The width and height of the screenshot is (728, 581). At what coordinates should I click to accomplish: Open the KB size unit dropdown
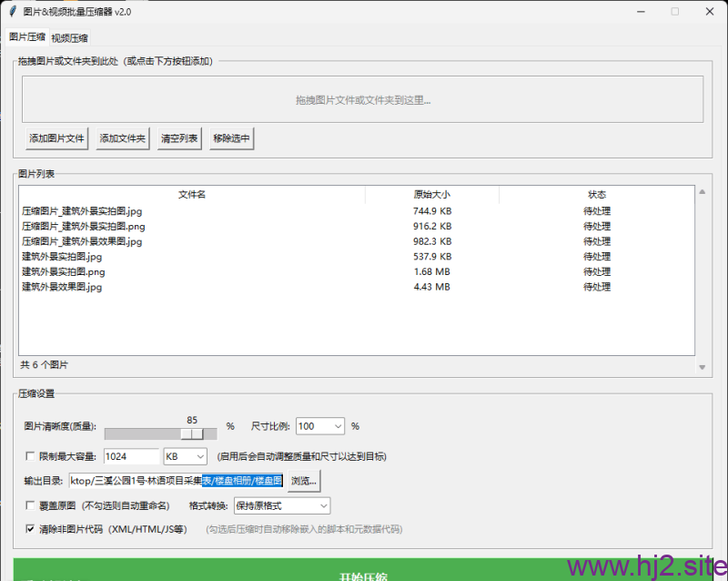tap(186, 456)
